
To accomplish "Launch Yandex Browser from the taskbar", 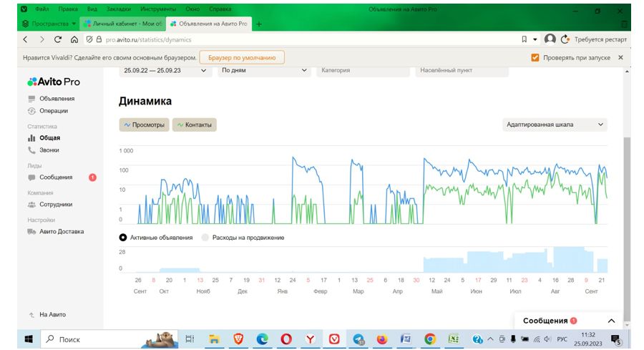I will coord(310,339).
